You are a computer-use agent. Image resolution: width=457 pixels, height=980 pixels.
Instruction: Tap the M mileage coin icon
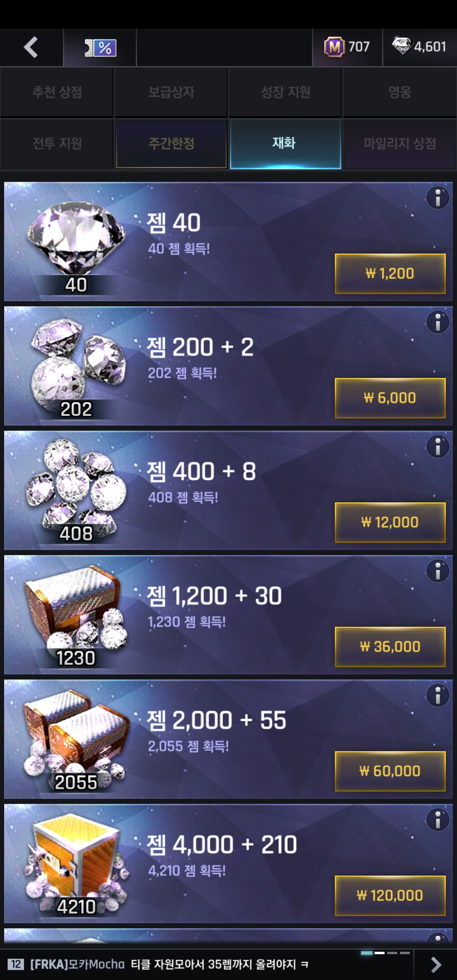coord(334,47)
